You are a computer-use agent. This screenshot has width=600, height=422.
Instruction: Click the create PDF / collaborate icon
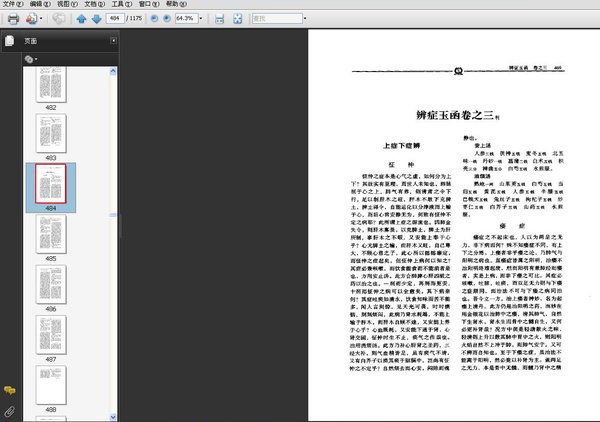coord(31,18)
